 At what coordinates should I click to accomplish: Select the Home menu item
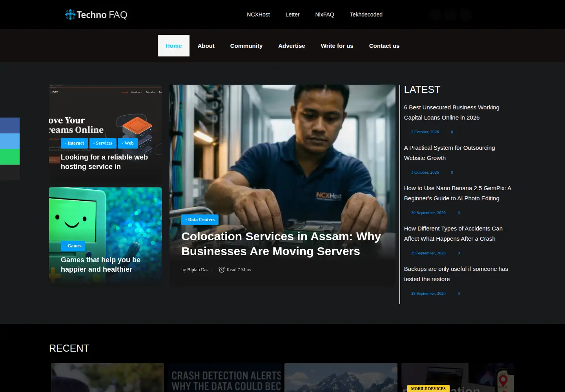tap(173, 45)
